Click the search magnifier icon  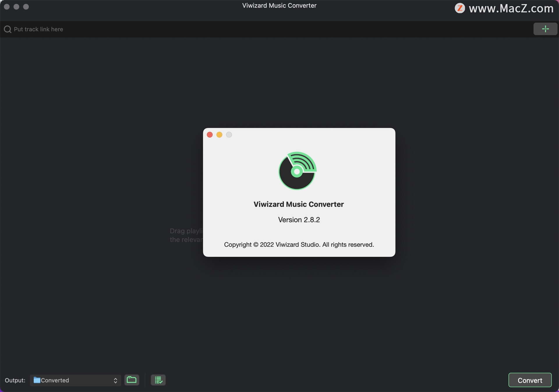(x=8, y=29)
